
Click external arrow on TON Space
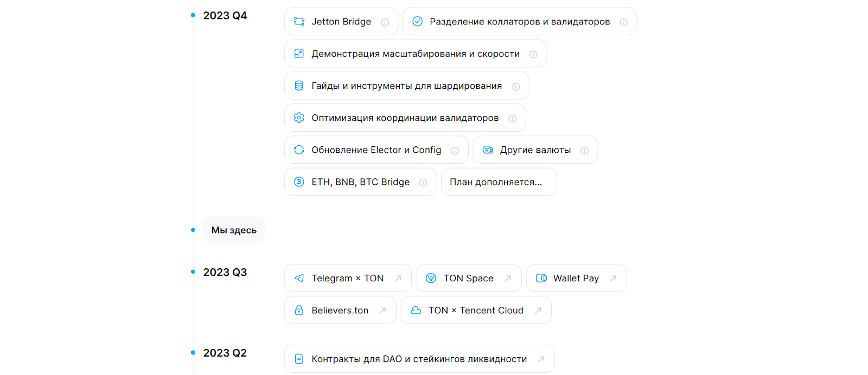pos(508,278)
